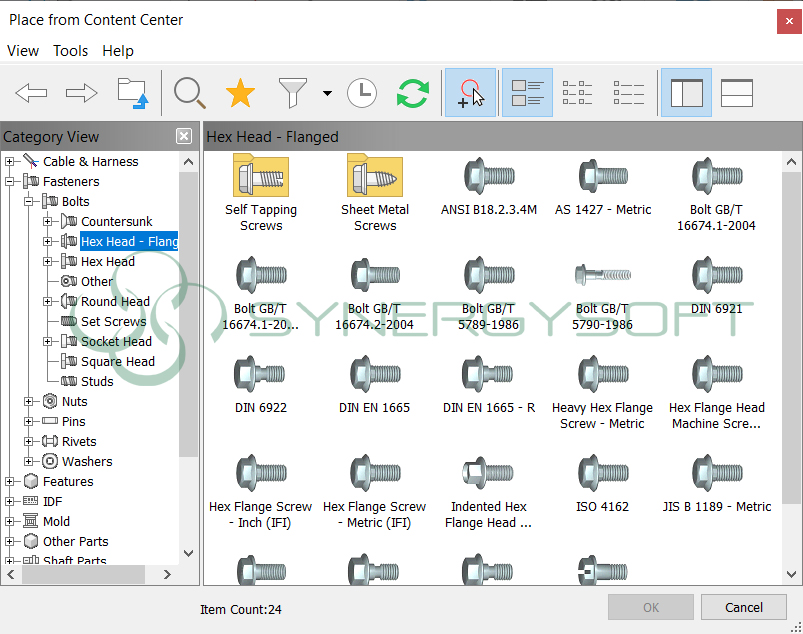The width and height of the screenshot is (803, 634).
Task: Toggle the horizontal split panel layout
Action: click(736, 93)
